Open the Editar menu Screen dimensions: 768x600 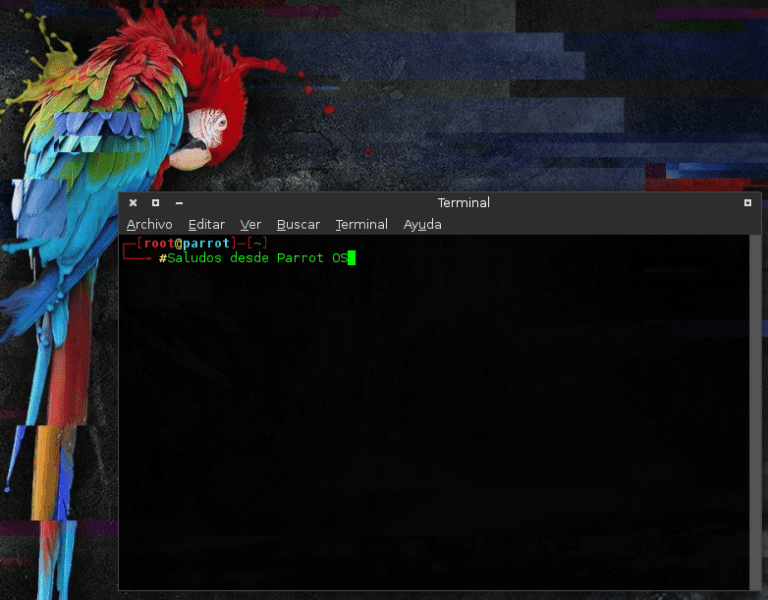coord(206,225)
